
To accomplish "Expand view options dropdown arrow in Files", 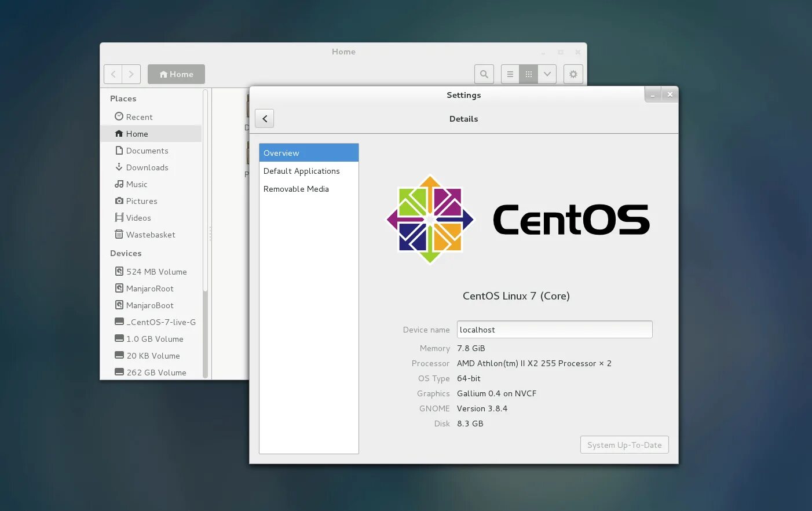I will tap(547, 74).
